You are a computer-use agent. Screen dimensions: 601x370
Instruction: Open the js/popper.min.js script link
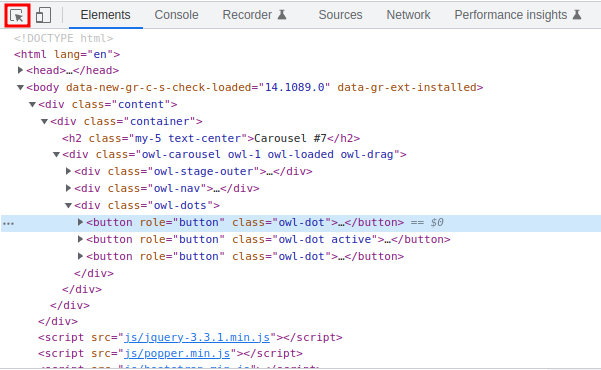coord(177,354)
